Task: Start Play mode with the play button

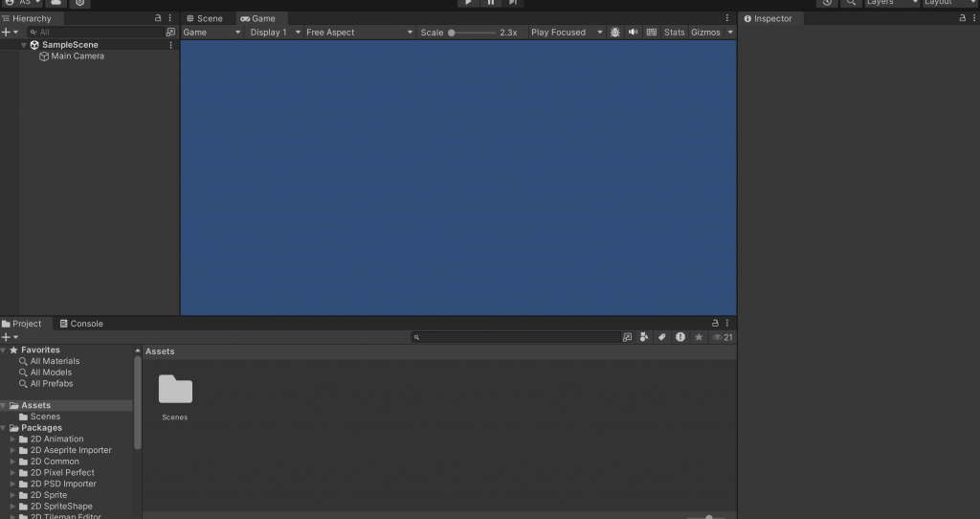Action: click(468, 3)
